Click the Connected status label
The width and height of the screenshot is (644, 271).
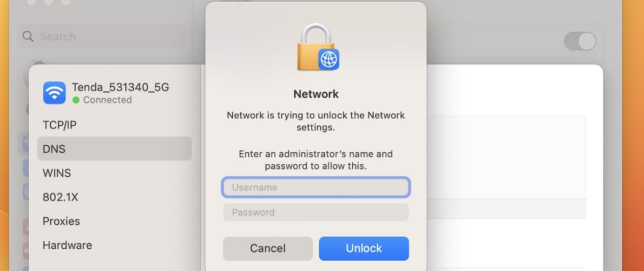tap(107, 100)
